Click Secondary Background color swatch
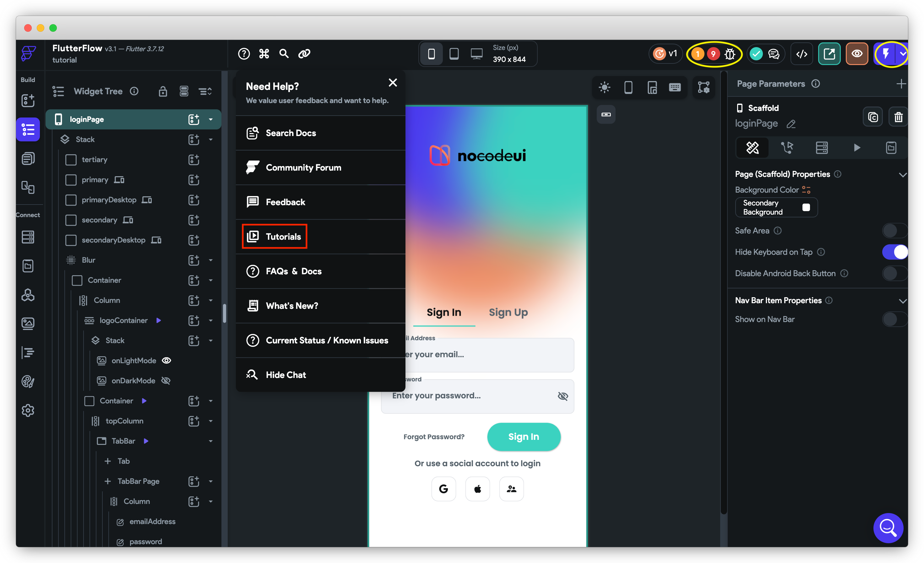This screenshot has height=563, width=924. (806, 207)
